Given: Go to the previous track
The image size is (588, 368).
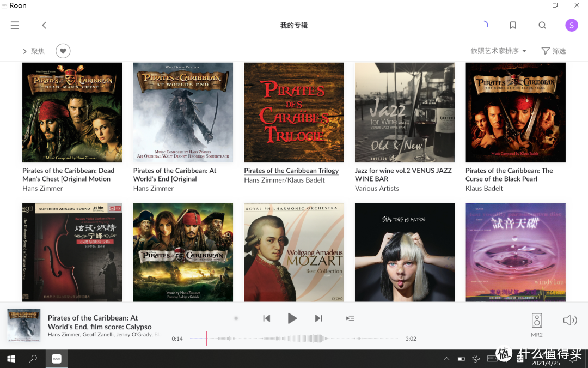Looking at the screenshot, I should 267,318.
